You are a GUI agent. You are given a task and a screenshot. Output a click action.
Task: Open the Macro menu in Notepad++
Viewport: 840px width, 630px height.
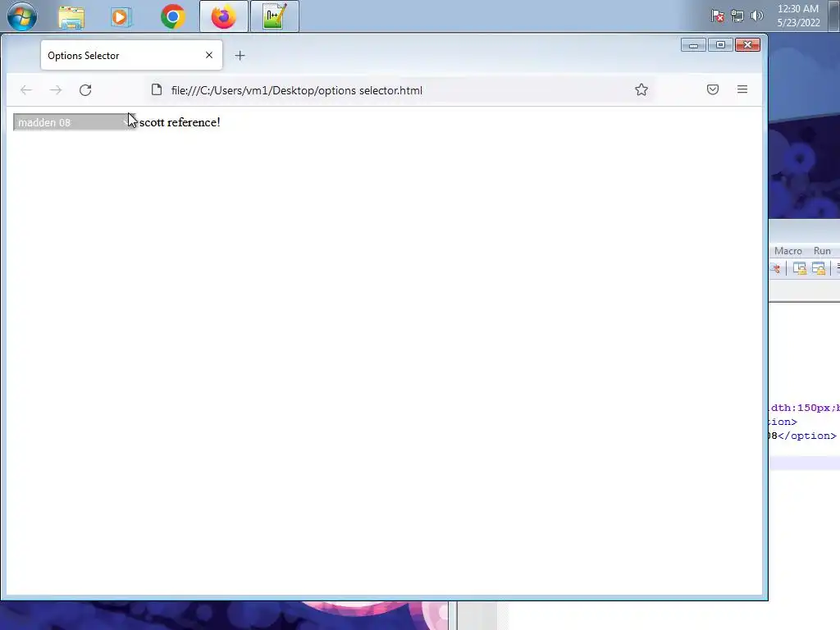(787, 251)
